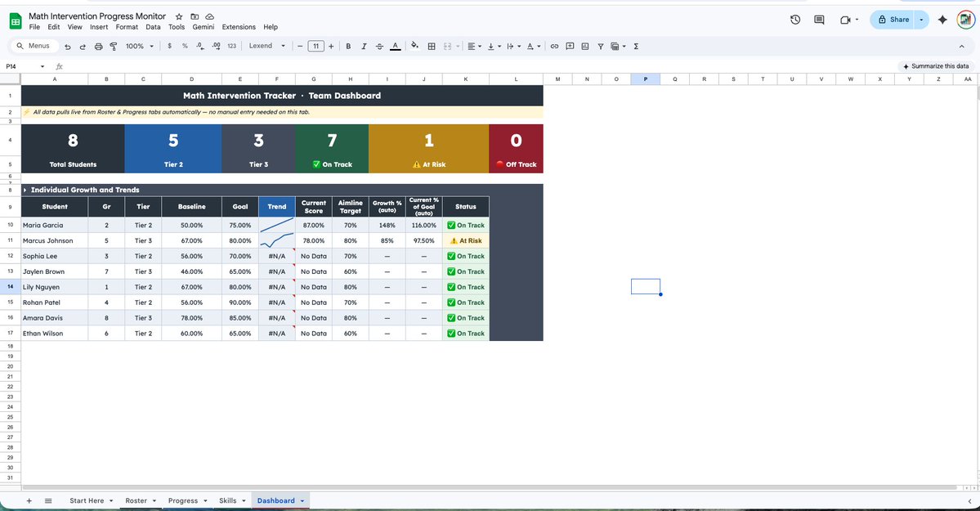Click the Share button
The image size is (980, 511).
coord(893,20)
